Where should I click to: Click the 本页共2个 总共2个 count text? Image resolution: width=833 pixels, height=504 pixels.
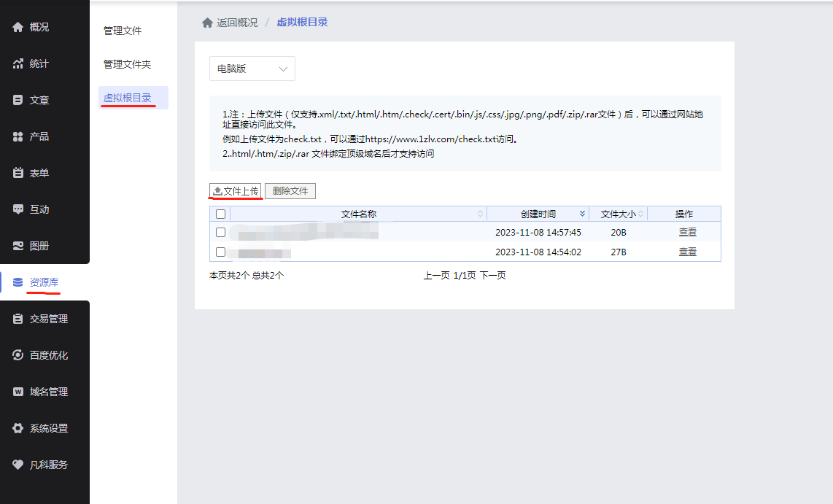pyautogui.click(x=247, y=275)
